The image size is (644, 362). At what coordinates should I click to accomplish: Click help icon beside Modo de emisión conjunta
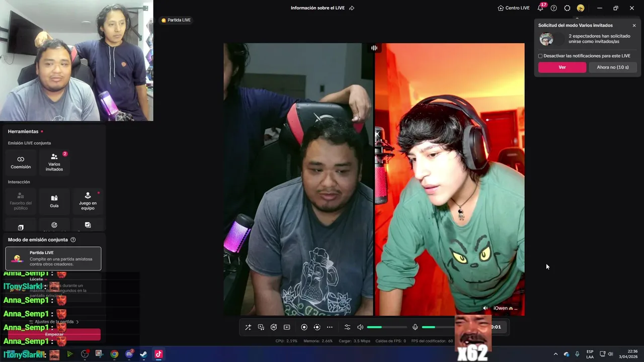pyautogui.click(x=73, y=240)
